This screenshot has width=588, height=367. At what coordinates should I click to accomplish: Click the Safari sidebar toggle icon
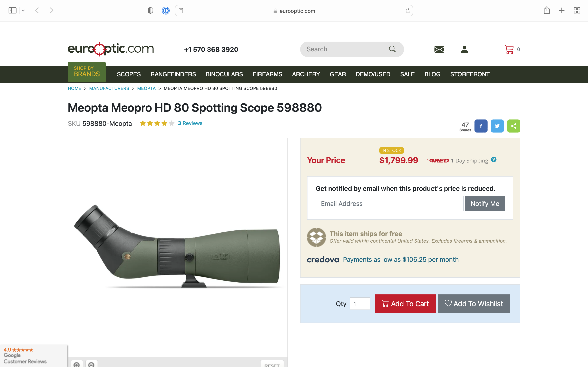[x=12, y=10]
